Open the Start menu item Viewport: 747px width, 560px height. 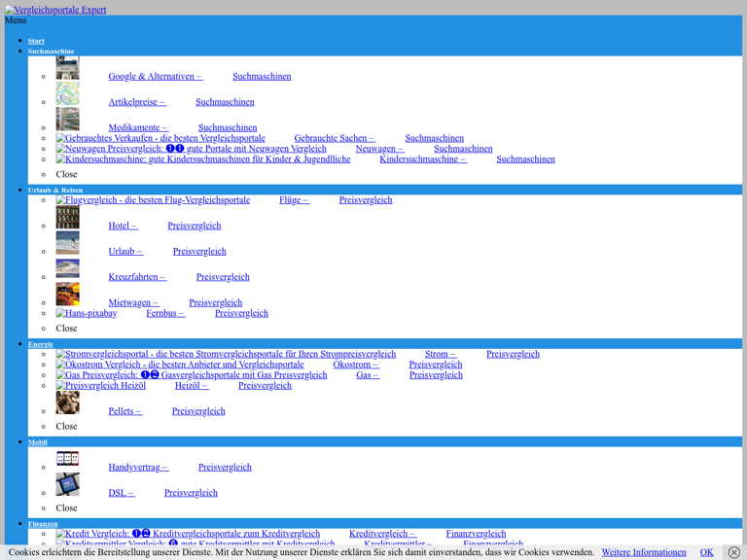pos(36,41)
